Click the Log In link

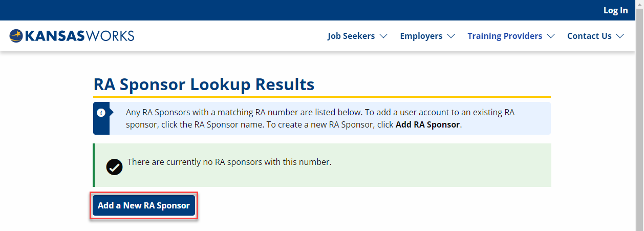click(615, 10)
